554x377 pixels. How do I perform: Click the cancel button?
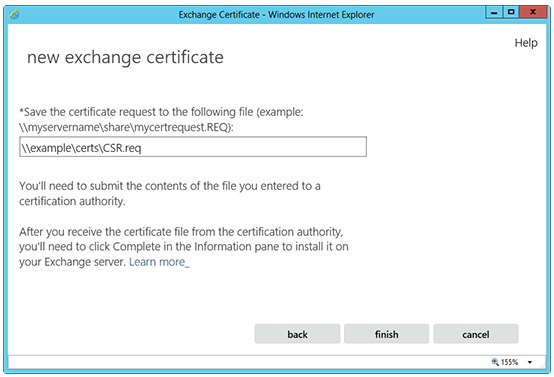[476, 334]
